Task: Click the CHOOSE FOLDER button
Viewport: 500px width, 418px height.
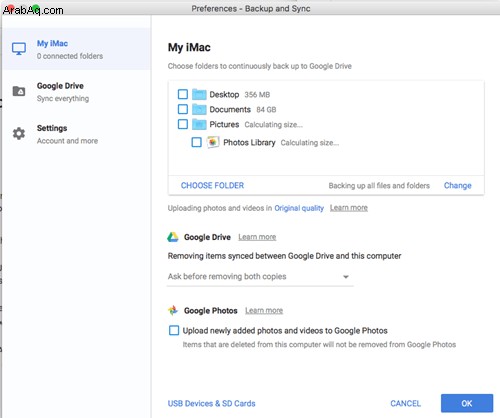Action: [212, 185]
